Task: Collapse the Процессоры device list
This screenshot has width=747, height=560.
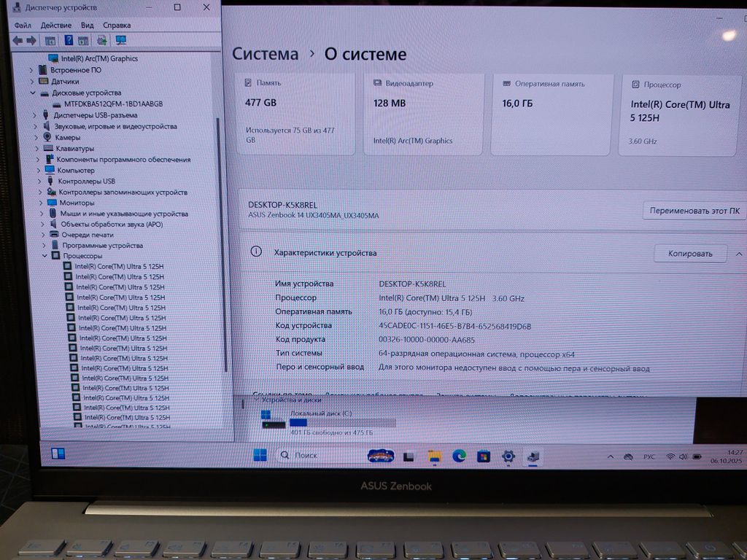Action: pos(44,256)
